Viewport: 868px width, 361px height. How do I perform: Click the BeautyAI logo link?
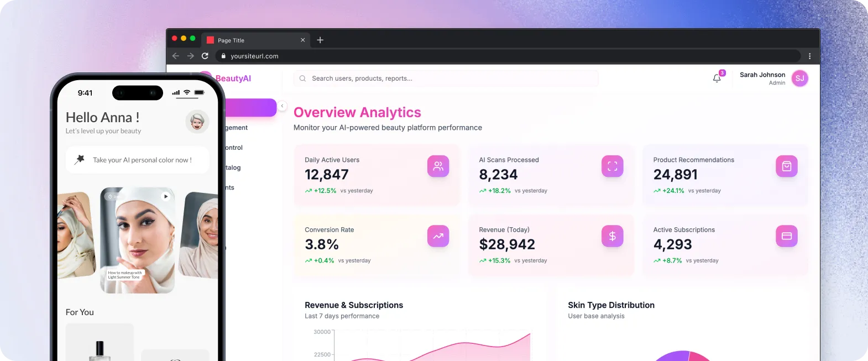pyautogui.click(x=233, y=79)
